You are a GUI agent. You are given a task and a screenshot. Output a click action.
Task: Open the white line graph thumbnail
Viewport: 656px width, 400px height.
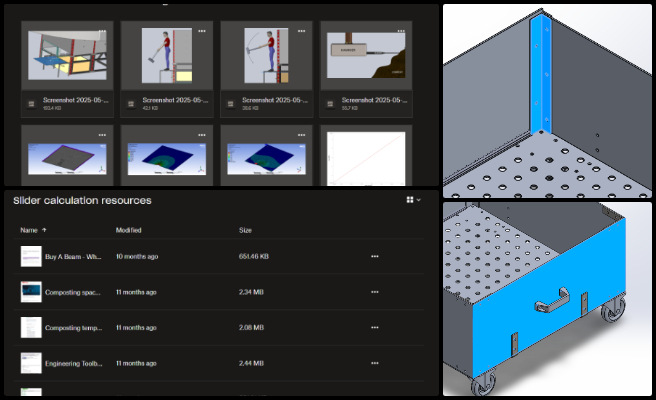(x=366, y=159)
